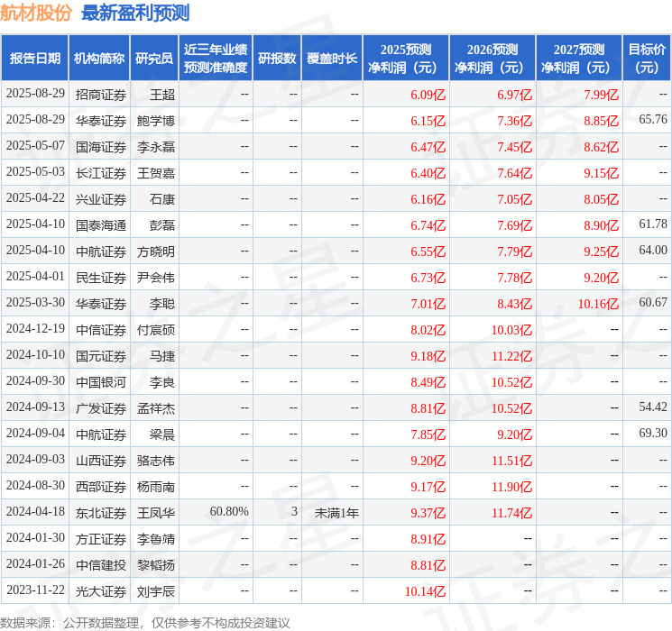Click the date 2023-11-22
The image size is (672, 631).
point(35,590)
